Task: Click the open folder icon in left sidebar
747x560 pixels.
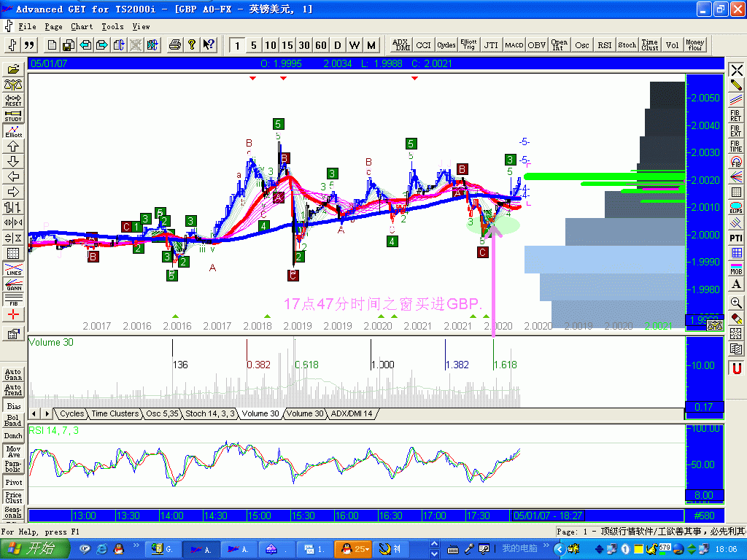Action: click(x=13, y=69)
